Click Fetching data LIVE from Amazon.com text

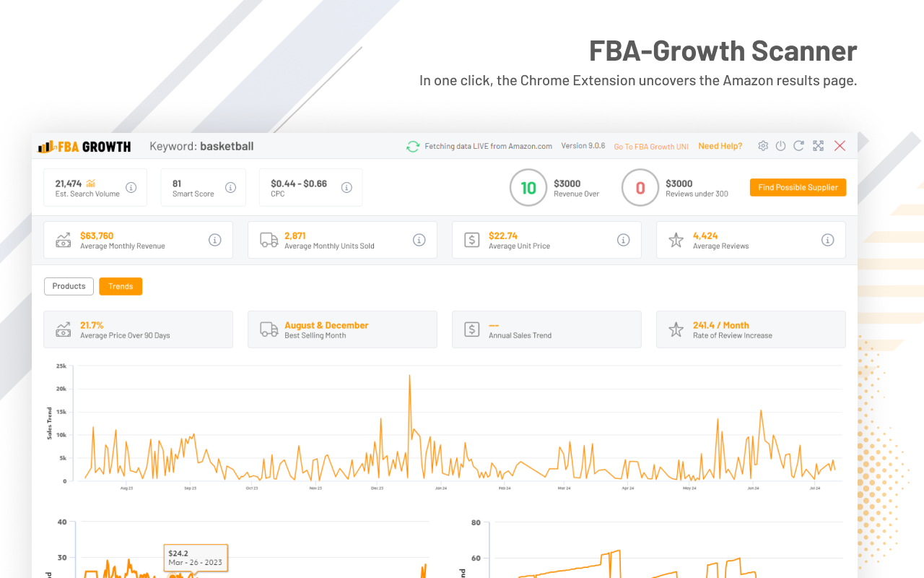pyautogui.click(x=489, y=146)
